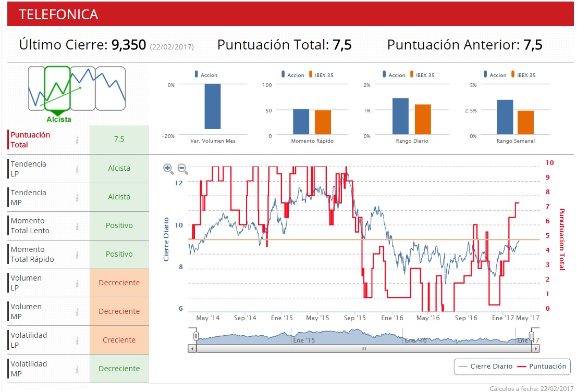Click the fourth declining trend pattern box

click(x=111, y=88)
